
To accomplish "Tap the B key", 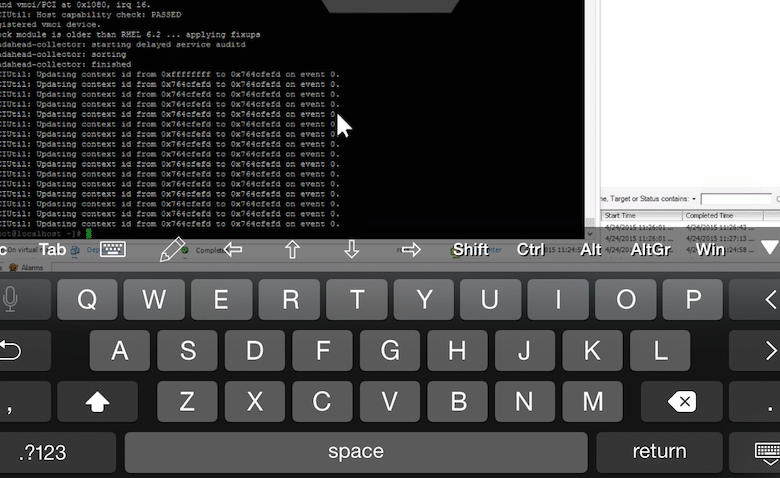I will (457, 401).
